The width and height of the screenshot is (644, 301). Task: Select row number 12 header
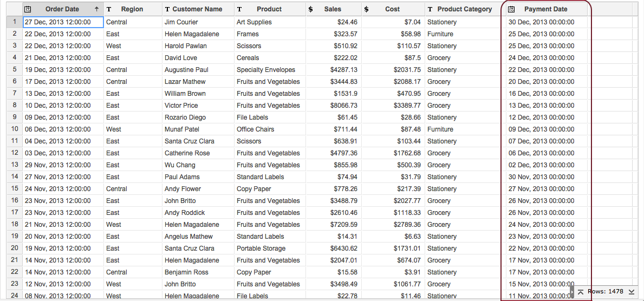click(x=15, y=153)
